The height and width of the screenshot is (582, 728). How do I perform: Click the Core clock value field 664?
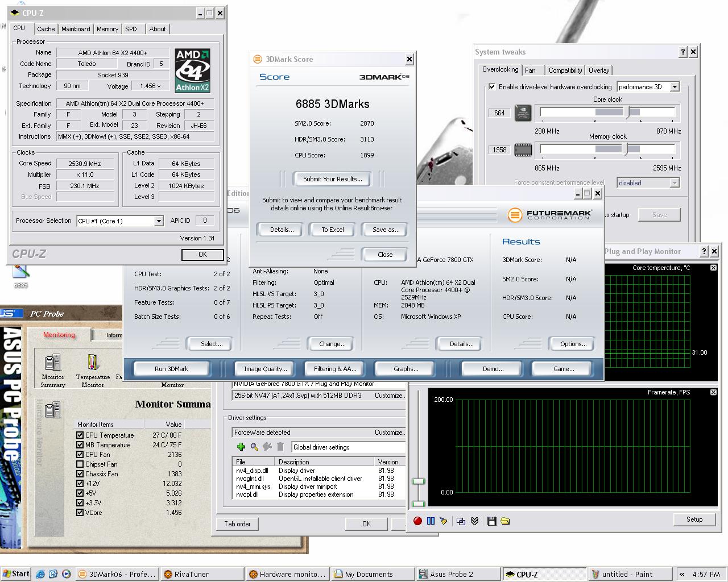[x=499, y=113]
